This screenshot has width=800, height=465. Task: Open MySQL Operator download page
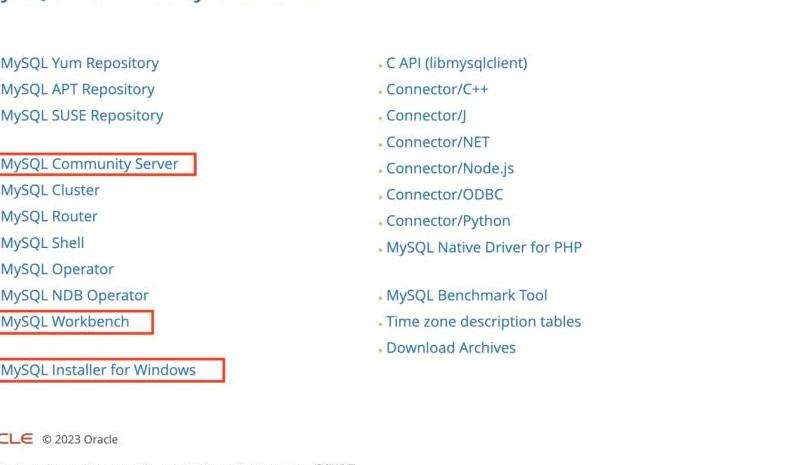(x=57, y=269)
